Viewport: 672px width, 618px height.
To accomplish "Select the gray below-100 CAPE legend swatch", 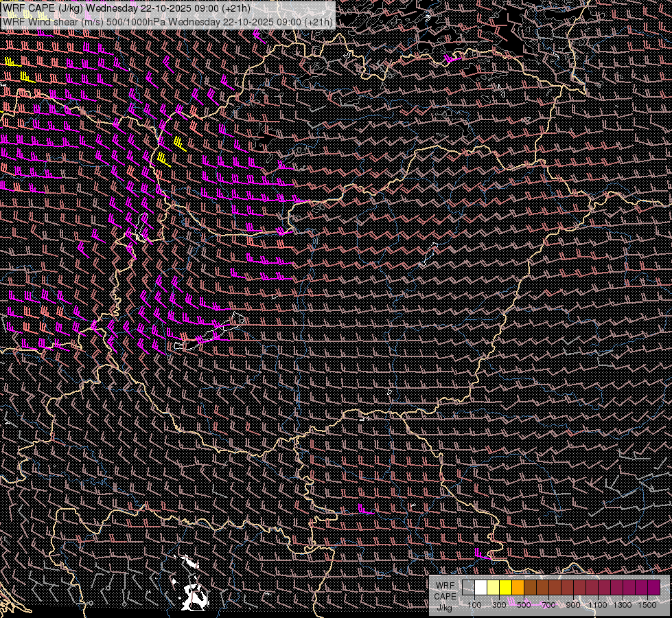I will point(468,587).
